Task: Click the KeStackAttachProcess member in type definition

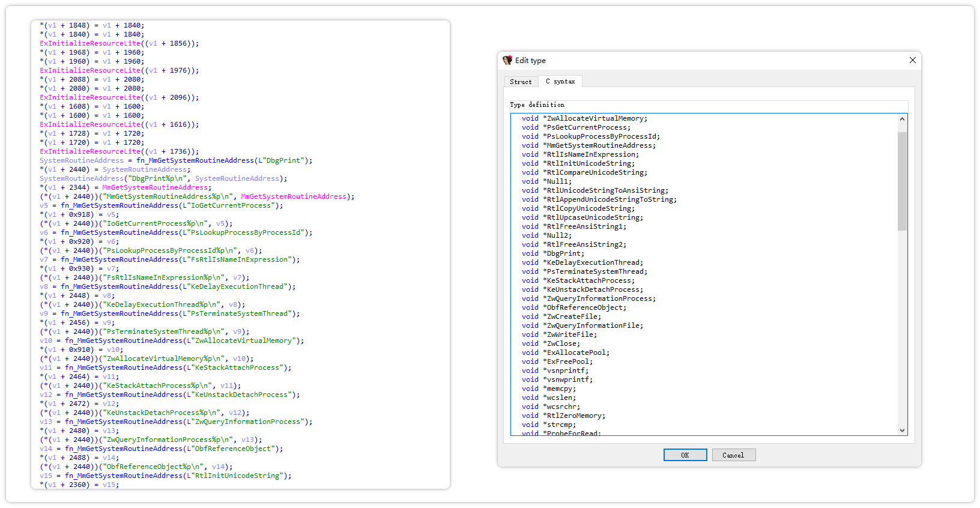Action: pos(590,280)
